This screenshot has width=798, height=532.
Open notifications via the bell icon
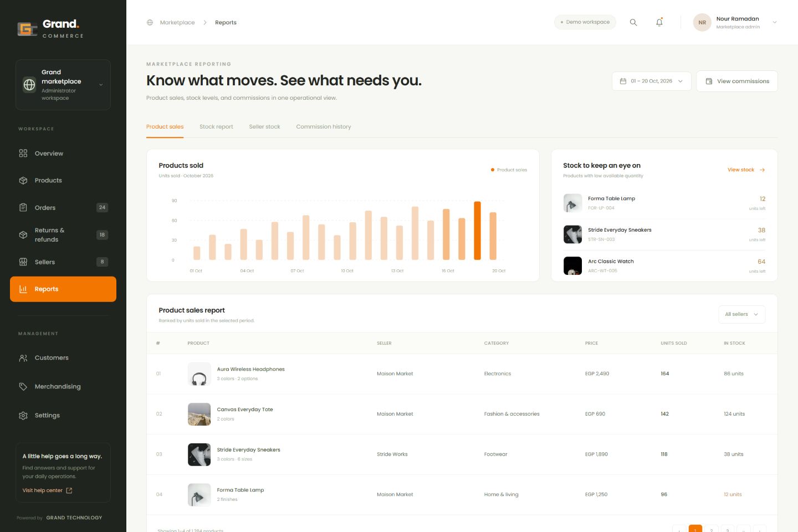[659, 22]
